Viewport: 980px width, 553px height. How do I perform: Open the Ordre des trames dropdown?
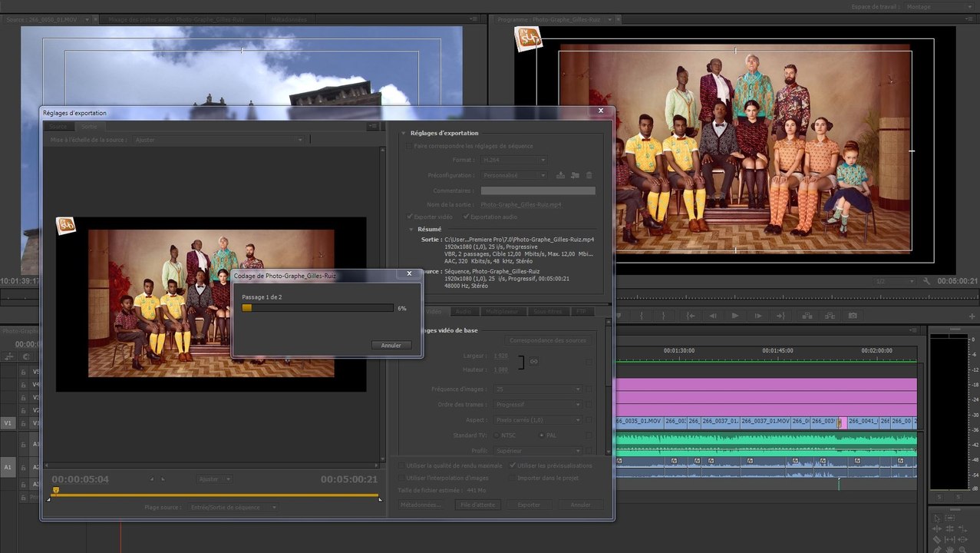point(538,405)
